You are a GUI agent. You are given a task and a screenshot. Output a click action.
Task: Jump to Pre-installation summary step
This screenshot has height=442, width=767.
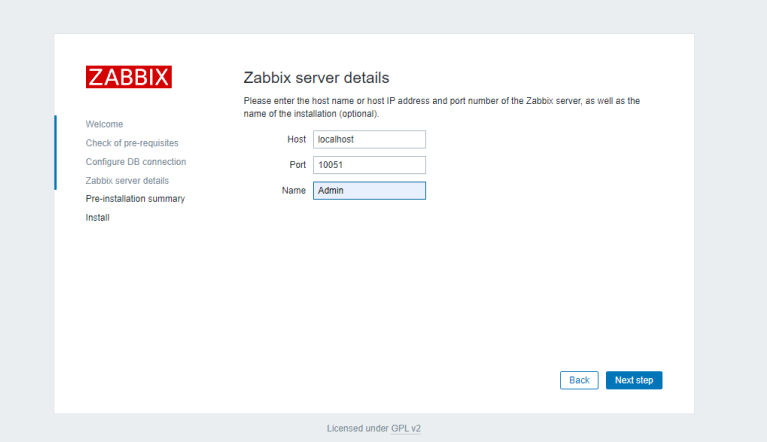click(x=135, y=199)
